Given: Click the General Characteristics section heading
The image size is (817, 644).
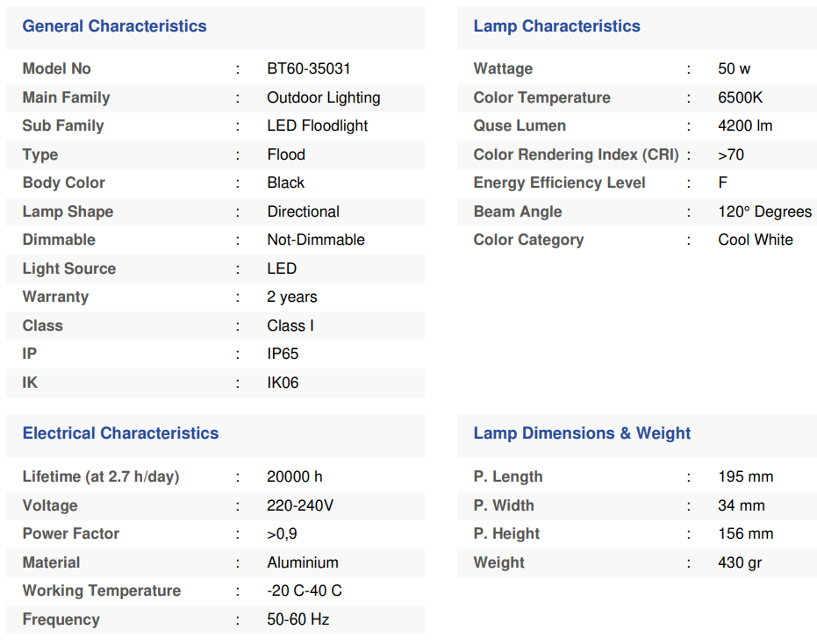Looking at the screenshot, I should coord(114,26).
